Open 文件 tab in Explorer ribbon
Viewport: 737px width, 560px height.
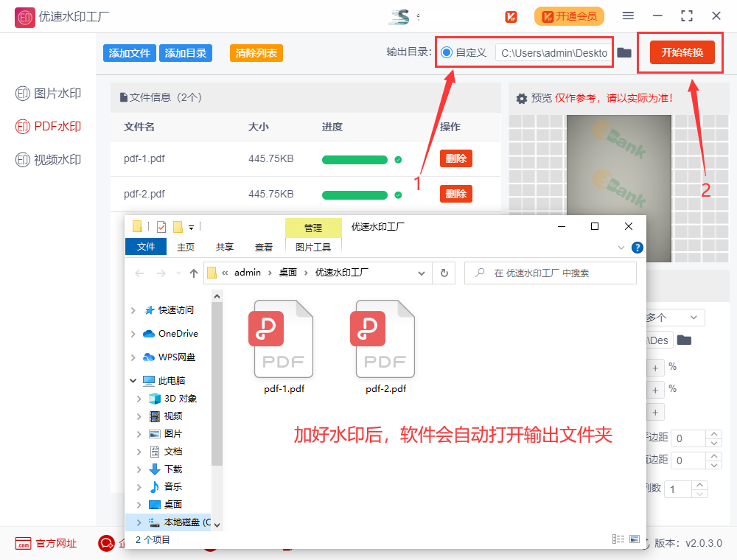tap(146, 247)
